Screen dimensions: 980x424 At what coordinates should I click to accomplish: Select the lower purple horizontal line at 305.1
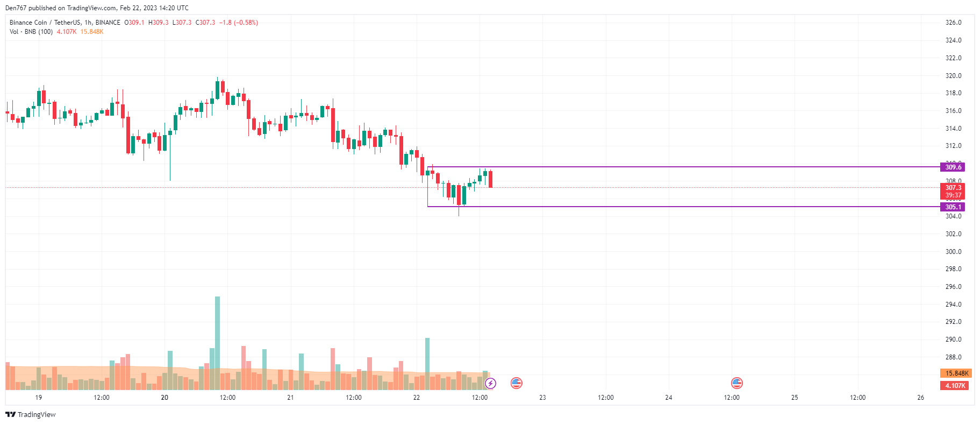pos(683,207)
